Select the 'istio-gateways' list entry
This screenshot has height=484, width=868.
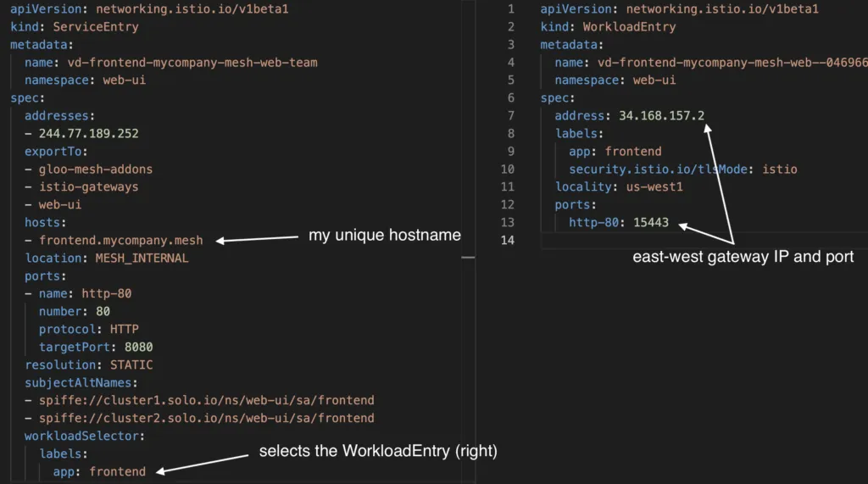pyautogui.click(x=88, y=186)
